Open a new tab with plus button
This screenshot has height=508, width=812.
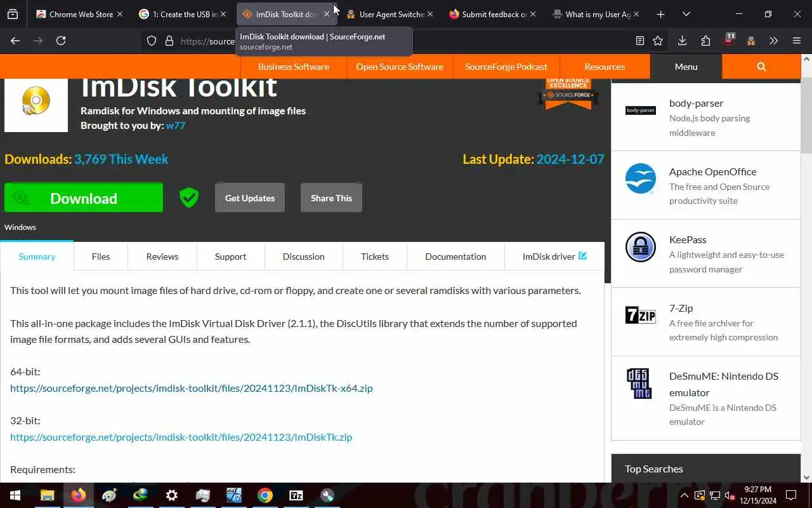[660, 14]
